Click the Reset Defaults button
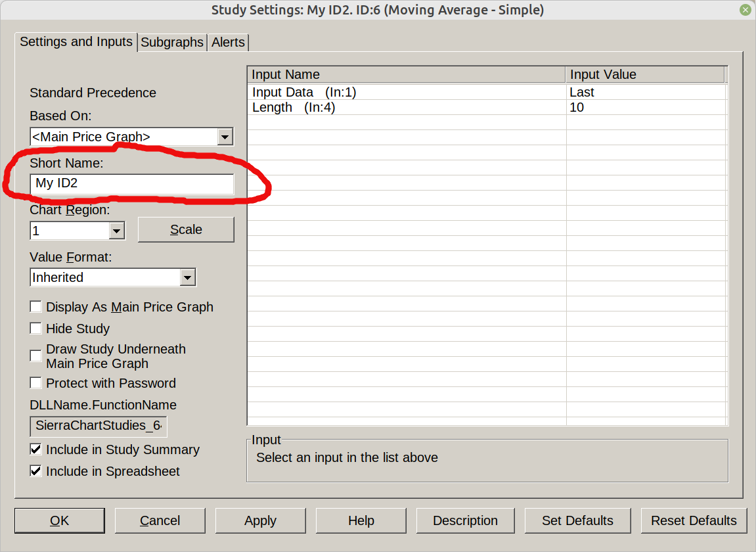756x552 pixels. tap(694, 520)
